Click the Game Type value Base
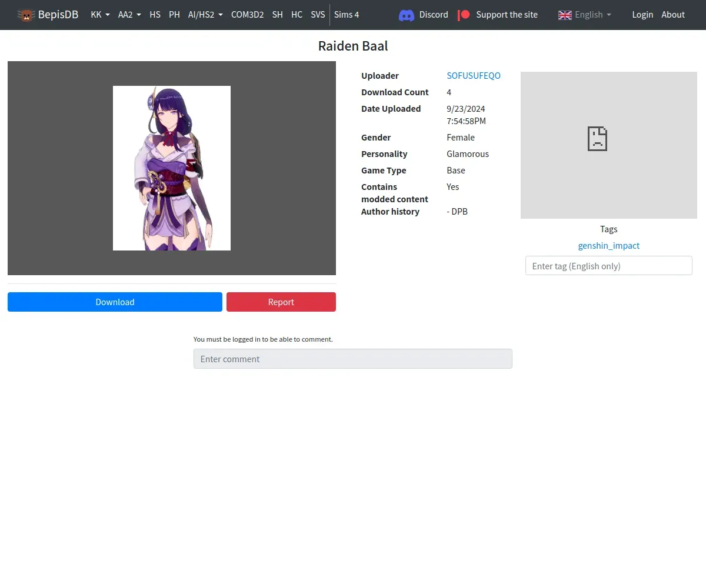Screen dimensions: 706x588 pyautogui.click(x=456, y=171)
